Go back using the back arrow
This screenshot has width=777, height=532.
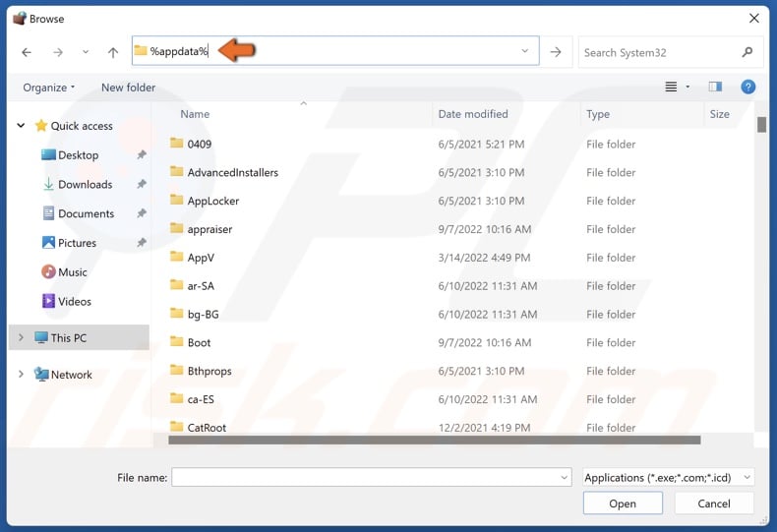[27, 52]
